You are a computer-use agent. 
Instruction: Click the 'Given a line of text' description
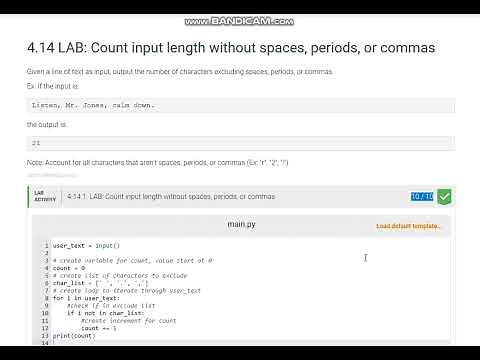point(180,71)
